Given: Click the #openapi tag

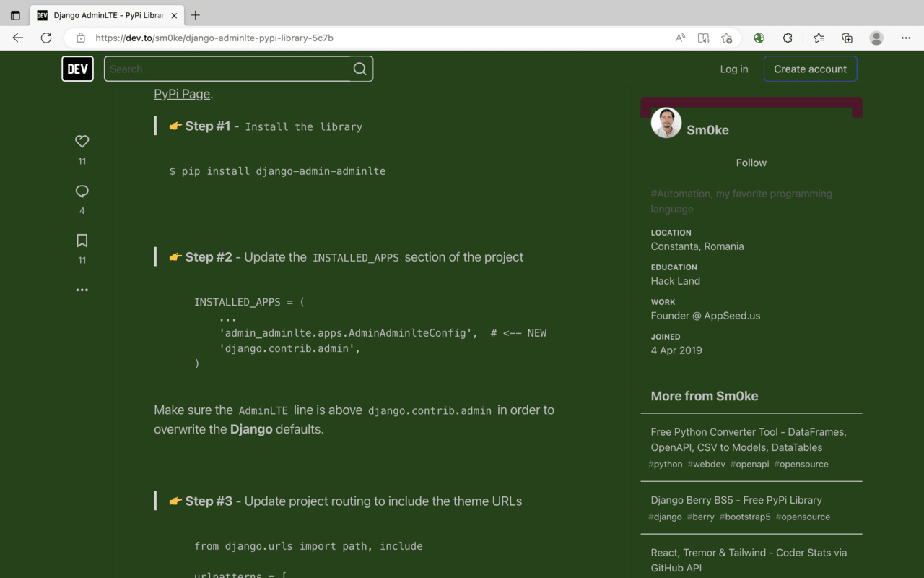Looking at the screenshot, I should 749,464.
